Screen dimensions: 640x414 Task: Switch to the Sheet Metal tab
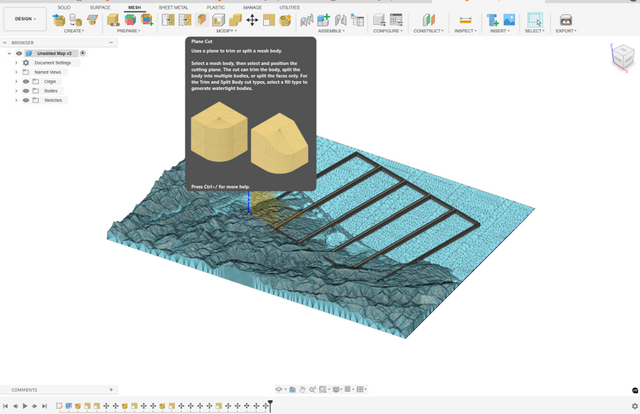click(x=173, y=7)
